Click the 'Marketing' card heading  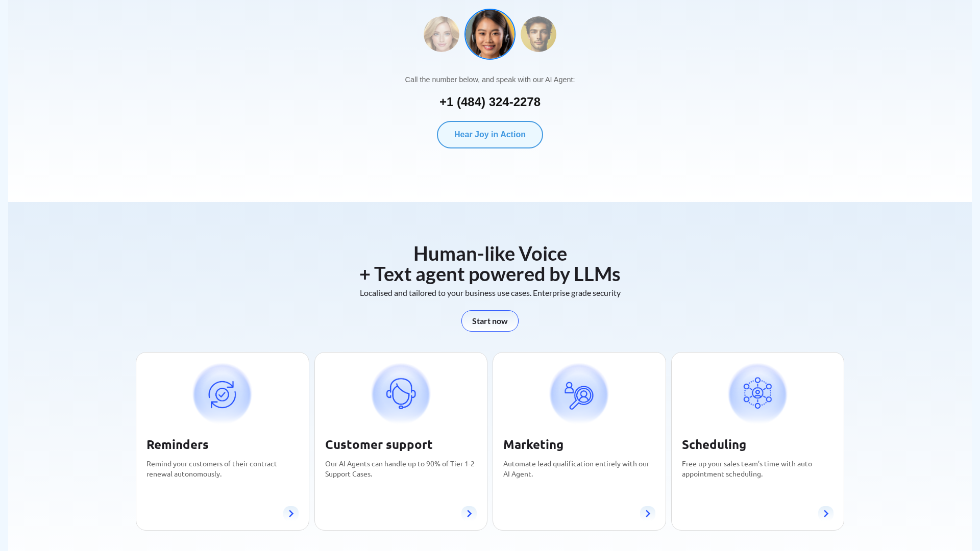pos(533,444)
